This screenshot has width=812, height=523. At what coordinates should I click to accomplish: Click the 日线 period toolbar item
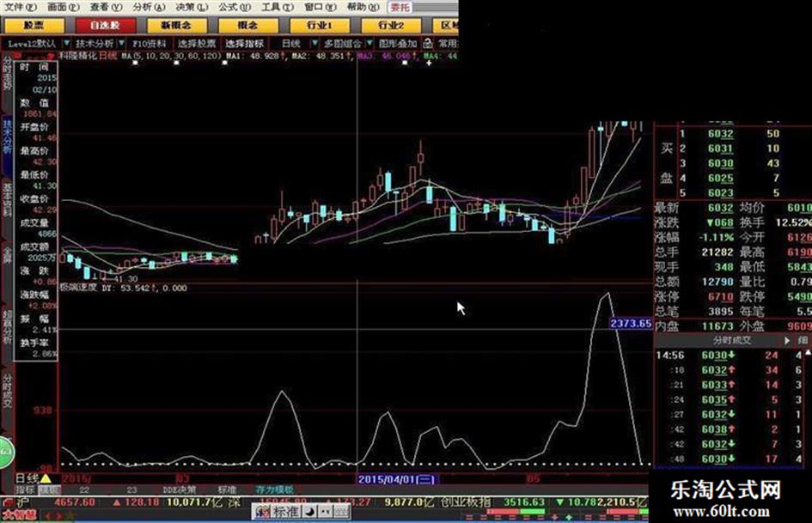pos(291,44)
